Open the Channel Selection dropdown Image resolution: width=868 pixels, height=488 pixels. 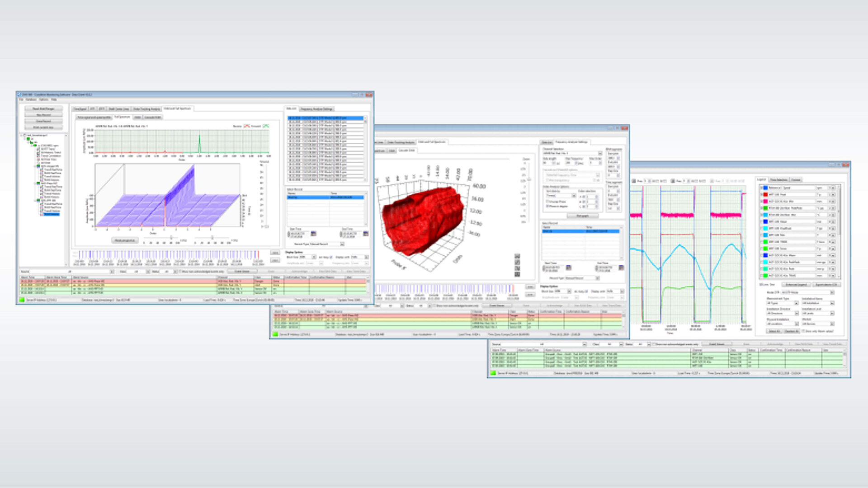[600, 153]
